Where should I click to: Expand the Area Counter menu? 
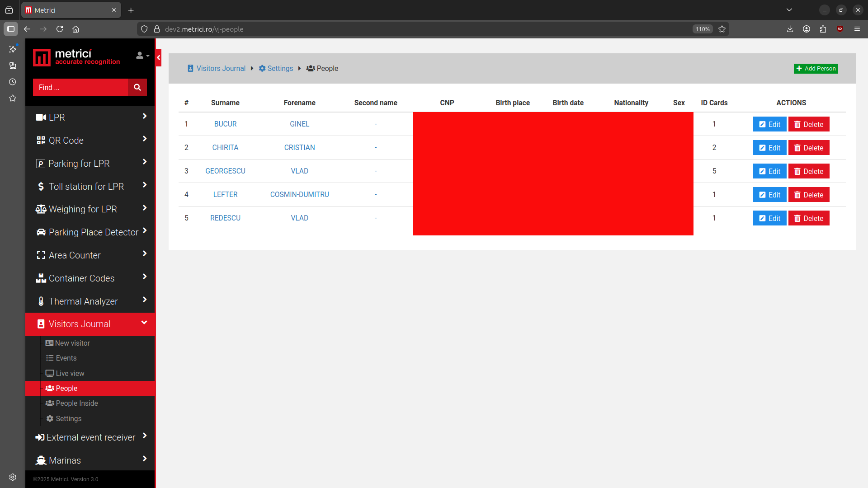click(x=90, y=255)
